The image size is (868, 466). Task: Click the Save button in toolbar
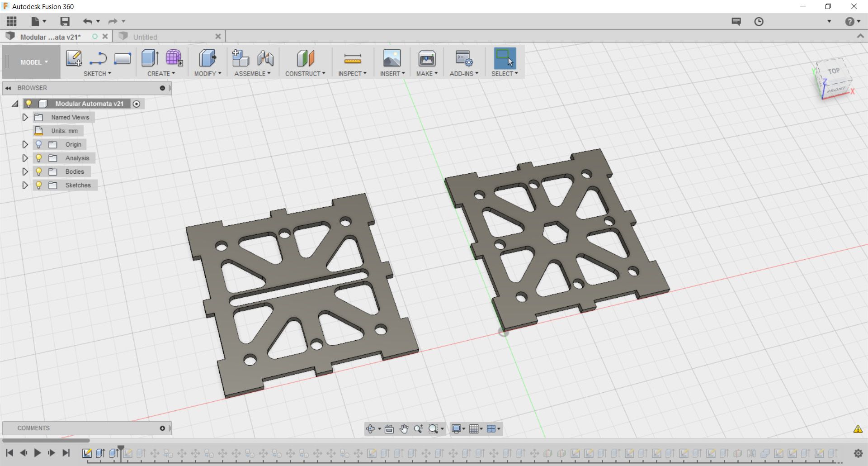(65, 21)
